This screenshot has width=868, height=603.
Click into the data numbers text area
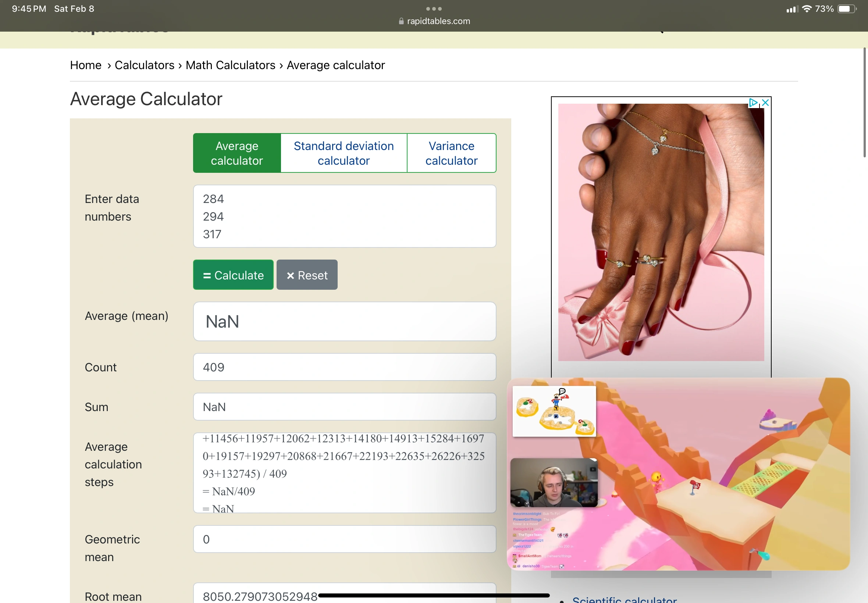[x=344, y=216]
